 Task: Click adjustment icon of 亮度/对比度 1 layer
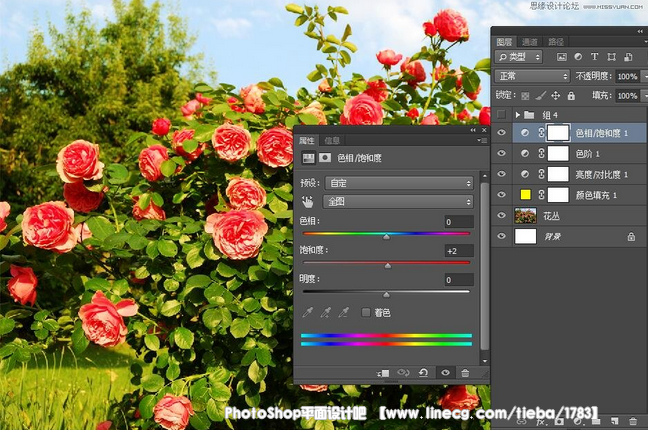click(x=525, y=174)
